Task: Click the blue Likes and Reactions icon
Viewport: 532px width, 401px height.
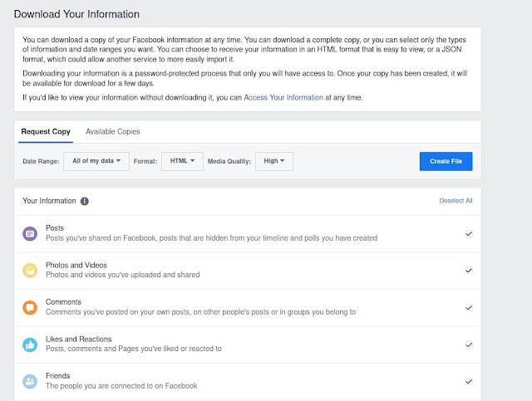Action: click(x=30, y=344)
